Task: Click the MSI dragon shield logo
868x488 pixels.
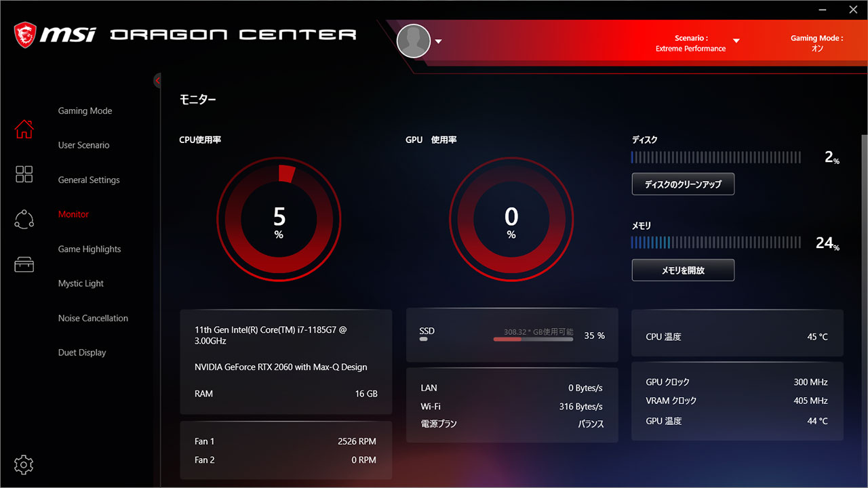Action: point(26,35)
